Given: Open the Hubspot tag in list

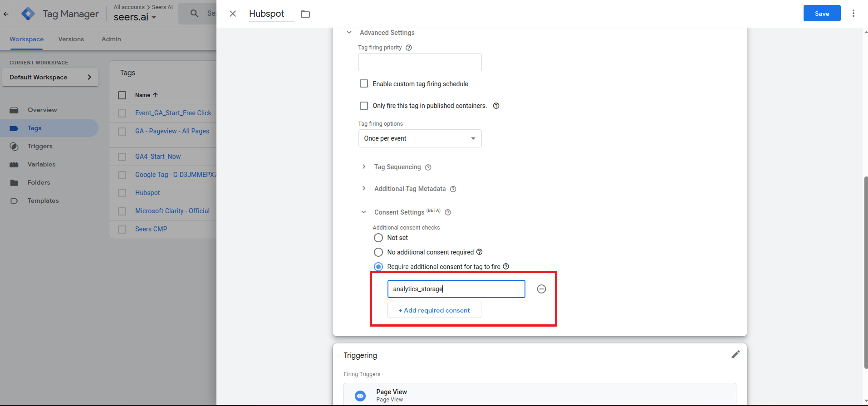Looking at the screenshot, I should [x=147, y=193].
